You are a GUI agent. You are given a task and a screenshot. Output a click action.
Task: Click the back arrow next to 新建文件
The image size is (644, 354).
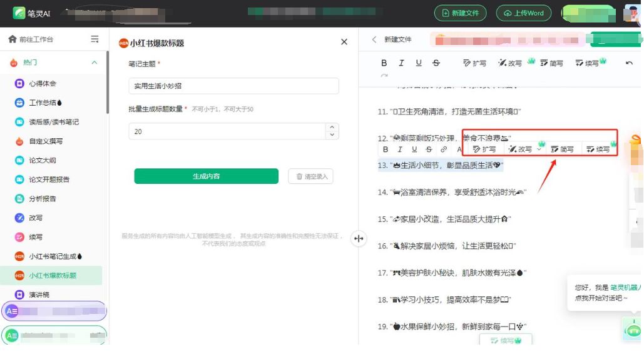pos(374,39)
